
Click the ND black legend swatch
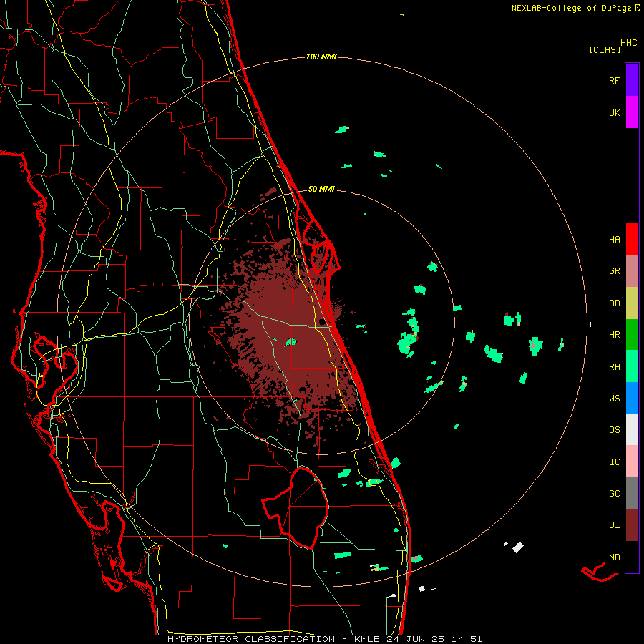[x=632, y=557]
